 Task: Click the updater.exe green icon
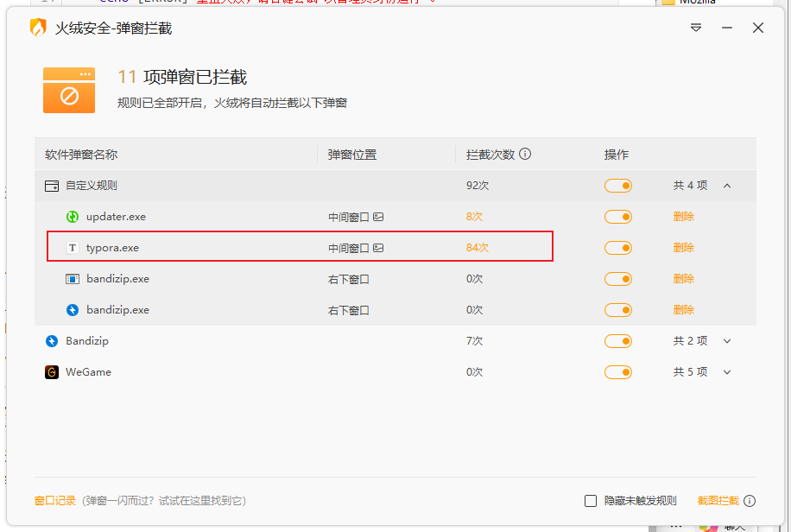coord(73,217)
